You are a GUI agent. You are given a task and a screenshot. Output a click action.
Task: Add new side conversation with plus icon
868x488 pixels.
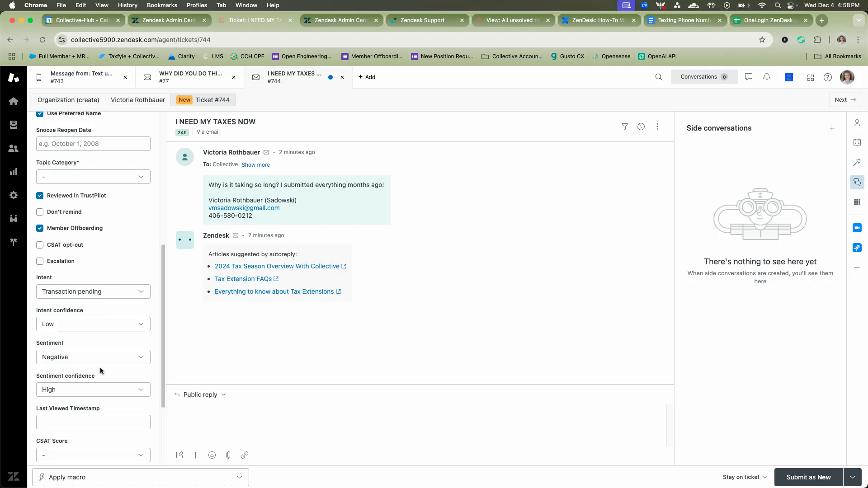point(832,128)
